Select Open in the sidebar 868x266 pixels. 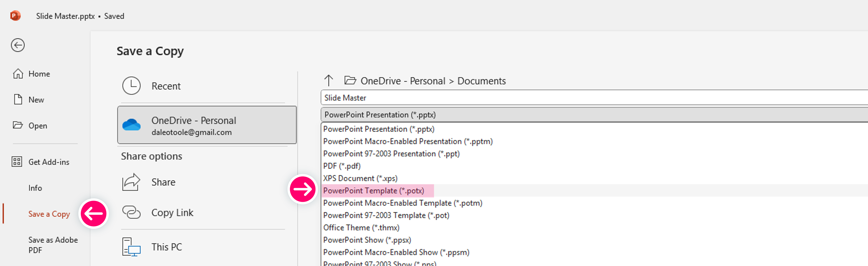[38, 126]
